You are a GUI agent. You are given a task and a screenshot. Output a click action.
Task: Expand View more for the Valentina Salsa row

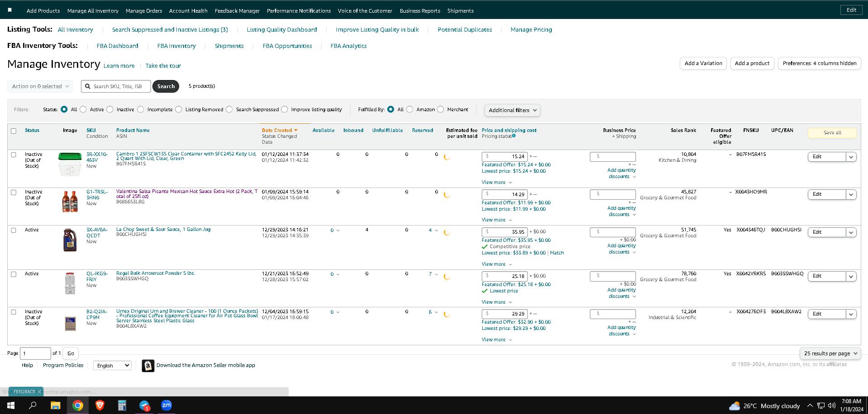click(x=497, y=220)
